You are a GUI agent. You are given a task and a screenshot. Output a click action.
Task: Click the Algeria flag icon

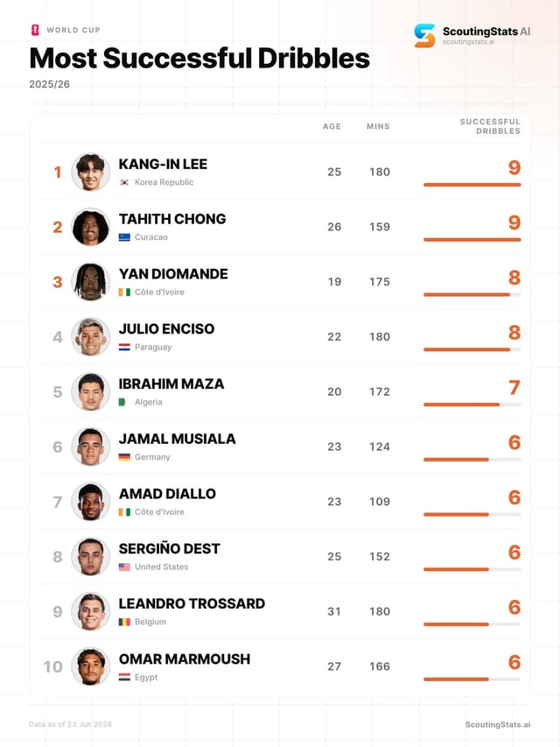click(x=122, y=402)
